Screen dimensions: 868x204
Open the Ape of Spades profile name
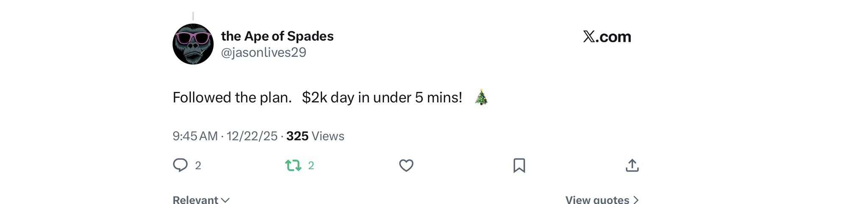point(277,36)
